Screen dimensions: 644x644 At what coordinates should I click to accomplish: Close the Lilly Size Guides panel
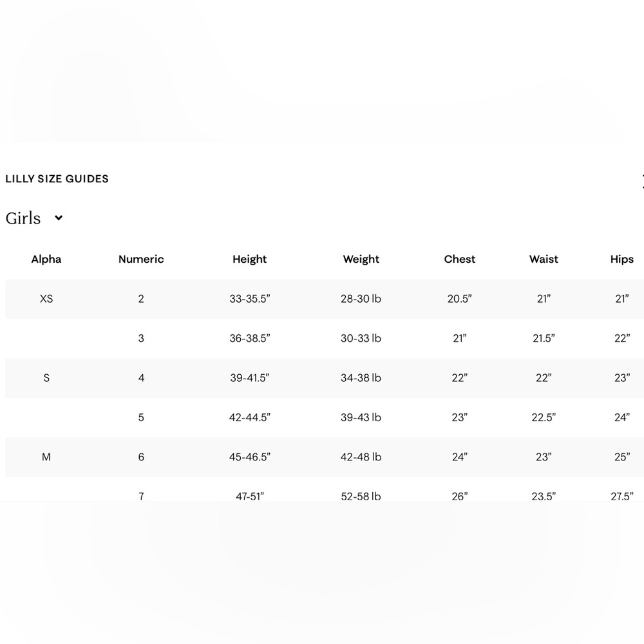[x=642, y=181]
